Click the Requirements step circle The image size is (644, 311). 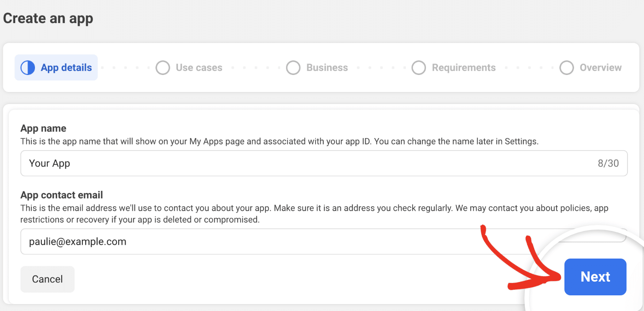(419, 67)
